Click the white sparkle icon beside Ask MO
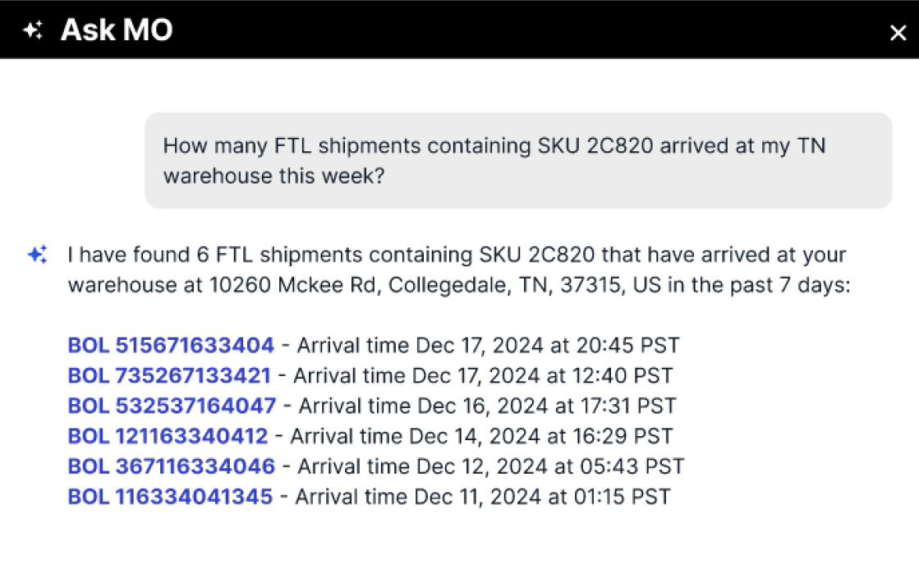The image size is (919, 588). coord(33,30)
